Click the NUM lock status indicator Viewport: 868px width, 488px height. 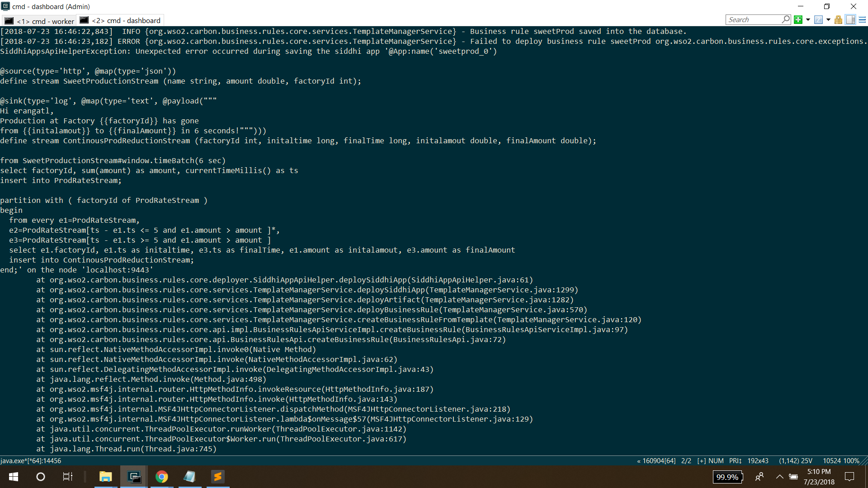(x=716, y=461)
